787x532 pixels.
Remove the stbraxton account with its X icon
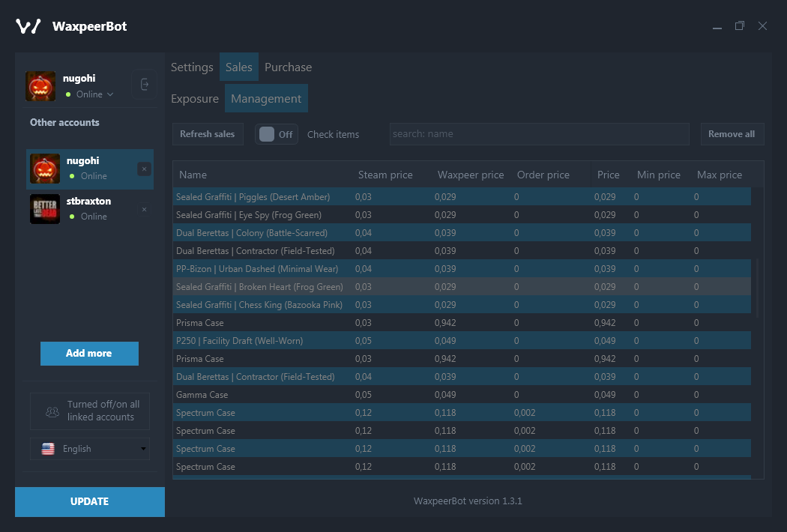[144, 209]
